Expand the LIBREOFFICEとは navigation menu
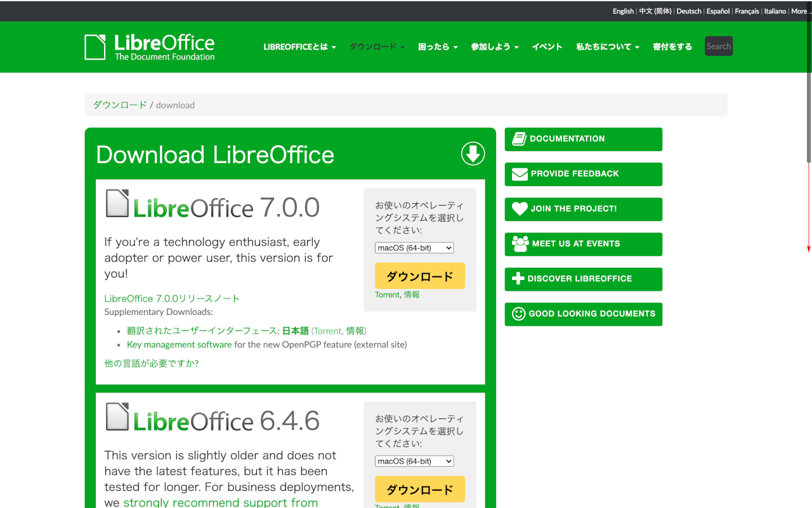 (x=299, y=47)
